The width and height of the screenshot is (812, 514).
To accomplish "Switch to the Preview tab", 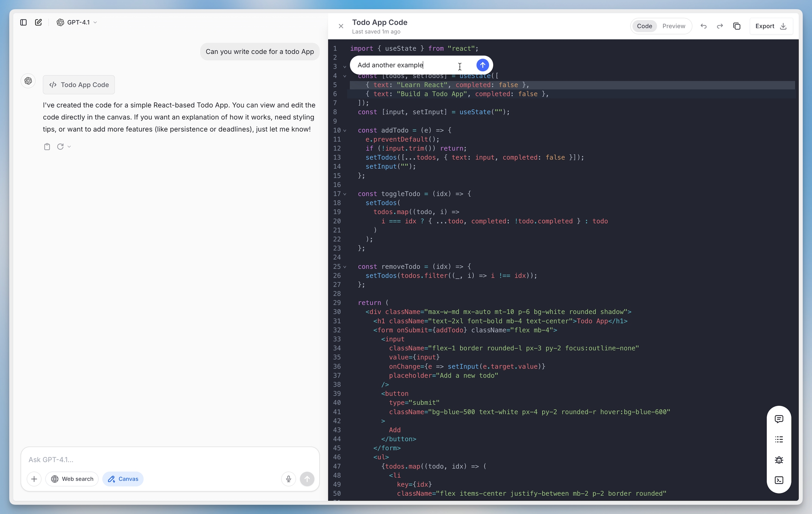I will point(673,26).
